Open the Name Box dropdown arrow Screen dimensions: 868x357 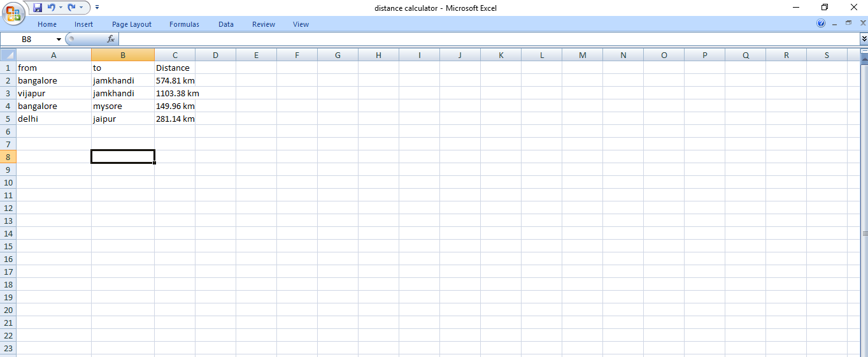[59, 40]
